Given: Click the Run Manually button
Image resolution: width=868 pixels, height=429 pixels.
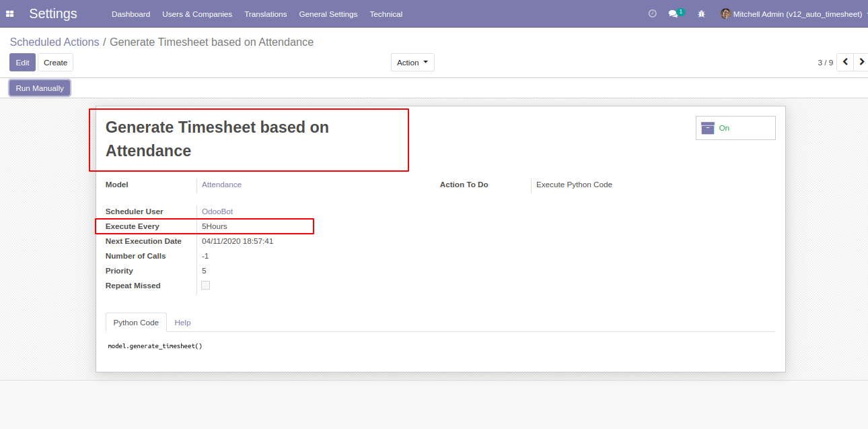Looking at the screenshot, I should click(40, 88).
